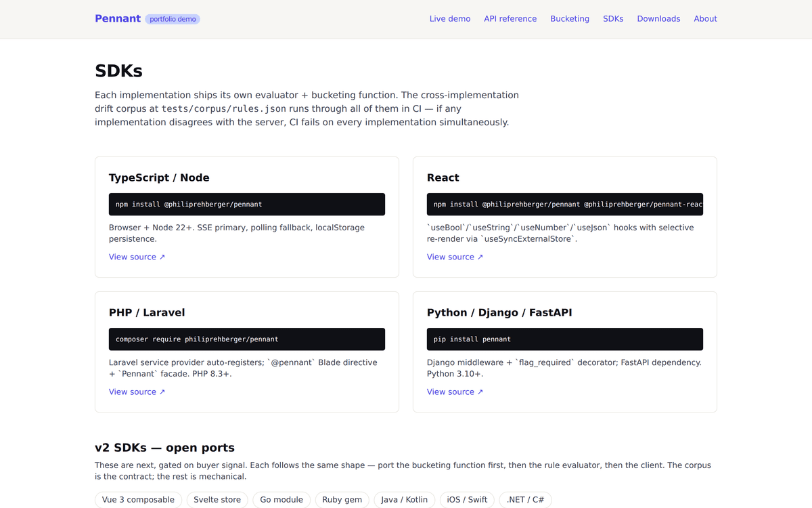Select the Go module chip
812x508 pixels.
(281, 500)
